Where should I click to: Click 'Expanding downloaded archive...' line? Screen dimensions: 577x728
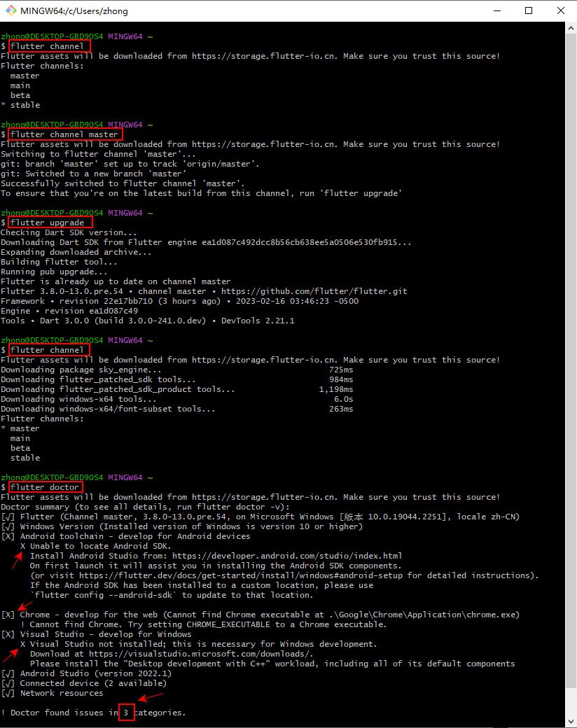[x=76, y=252]
